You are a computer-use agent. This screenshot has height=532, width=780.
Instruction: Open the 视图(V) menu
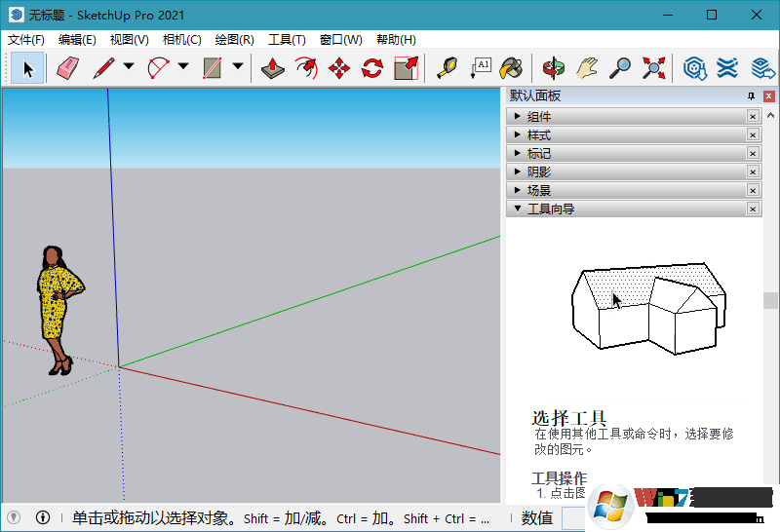pyautogui.click(x=130, y=40)
